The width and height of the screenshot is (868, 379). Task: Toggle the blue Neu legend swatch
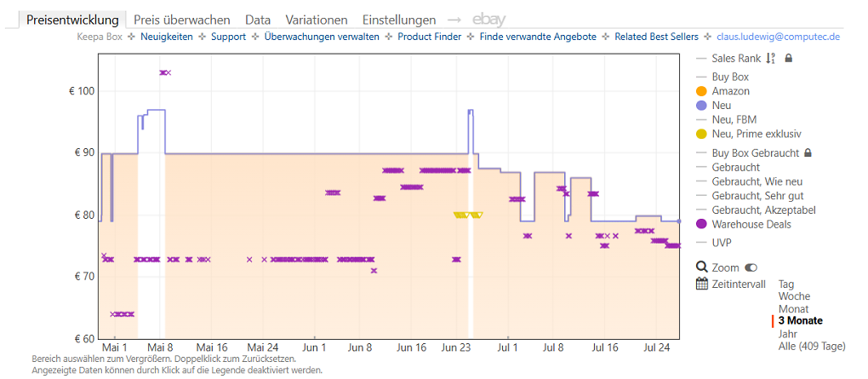(x=701, y=106)
